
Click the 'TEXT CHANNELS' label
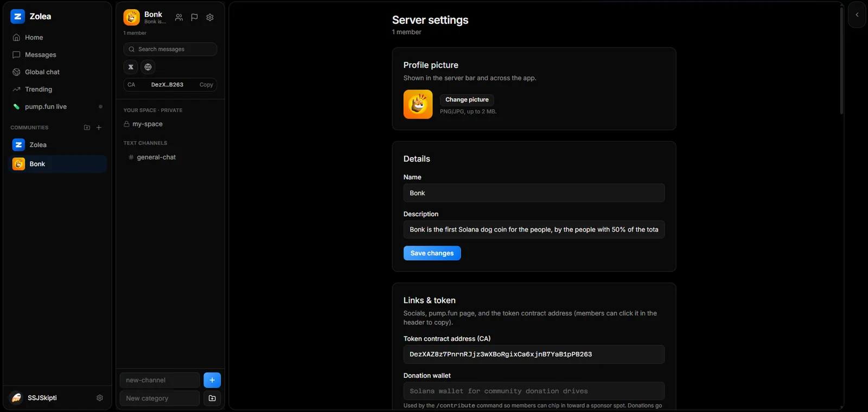145,143
